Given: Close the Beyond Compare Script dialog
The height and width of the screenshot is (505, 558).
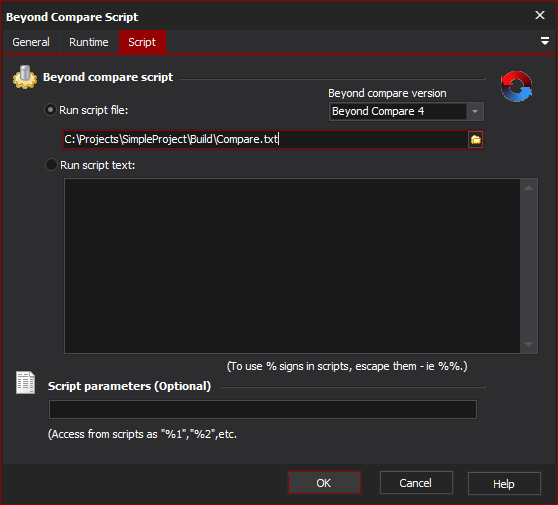Looking at the screenshot, I should pos(539,15).
